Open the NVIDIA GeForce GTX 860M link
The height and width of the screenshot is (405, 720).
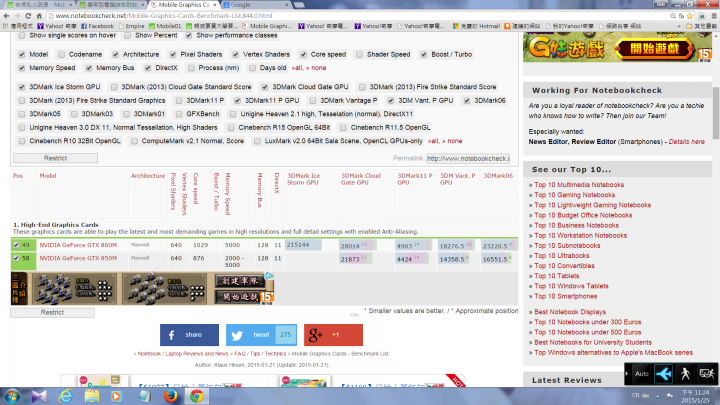click(78, 245)
